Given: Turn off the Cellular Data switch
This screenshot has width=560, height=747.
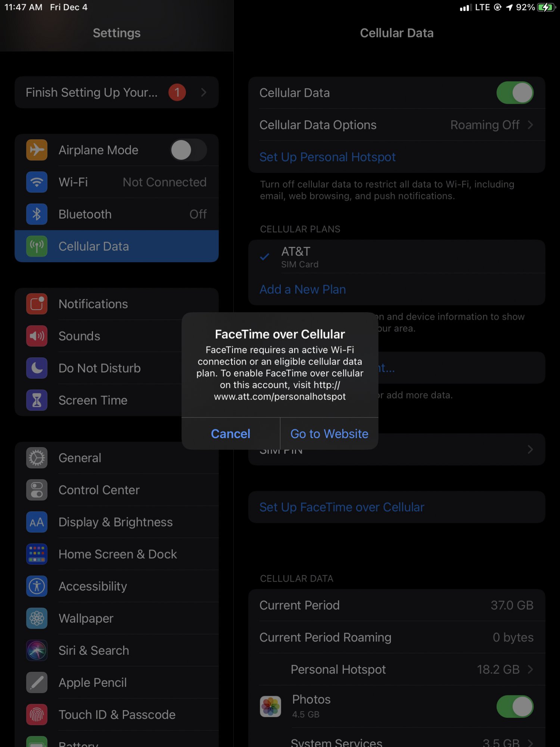Looking at the screenshot, I should coord(515,93).
